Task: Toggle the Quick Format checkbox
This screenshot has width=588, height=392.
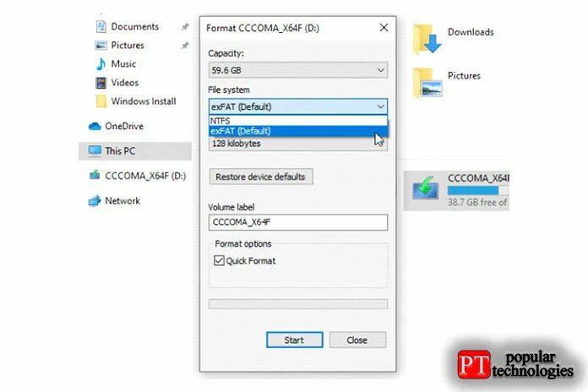Action: 219,260
